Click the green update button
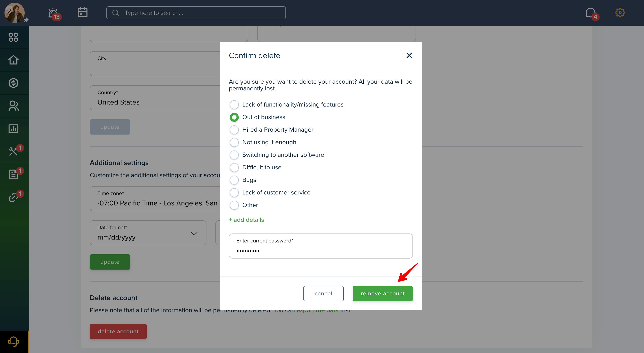The height and width of the screenshot is (353, 644). 110,262
